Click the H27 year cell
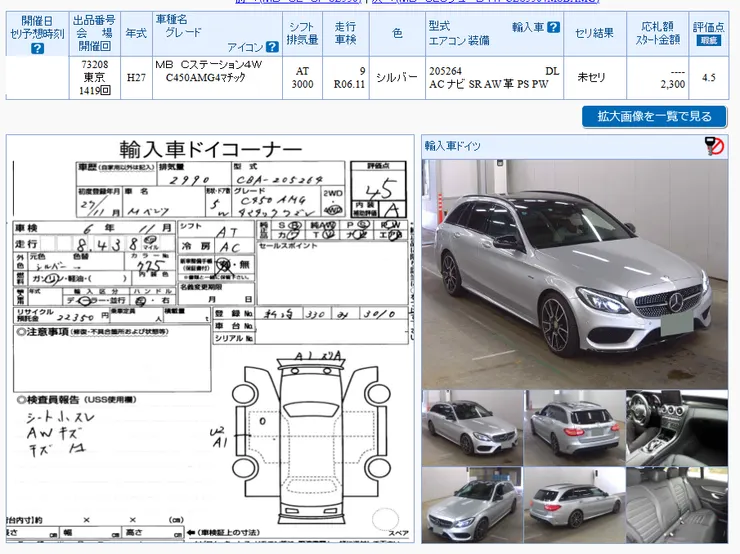Viewport: 740px width, 554px height. pos(136,77)
